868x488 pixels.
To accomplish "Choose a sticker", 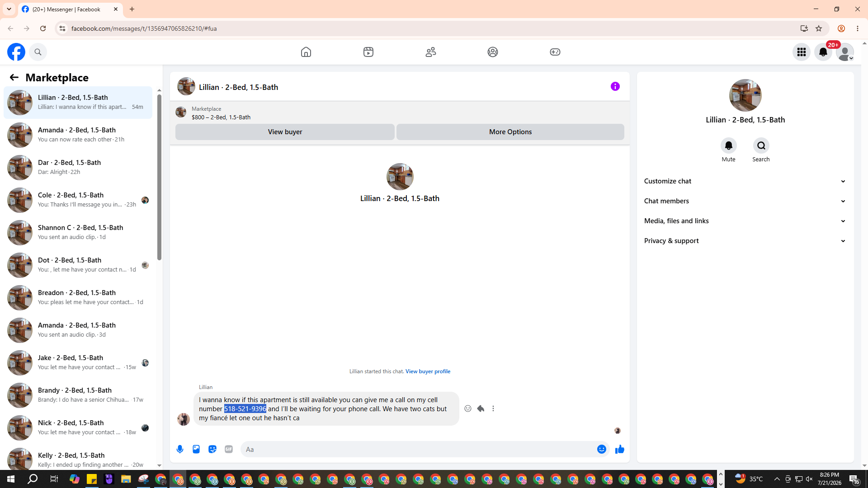I will 212,449.
